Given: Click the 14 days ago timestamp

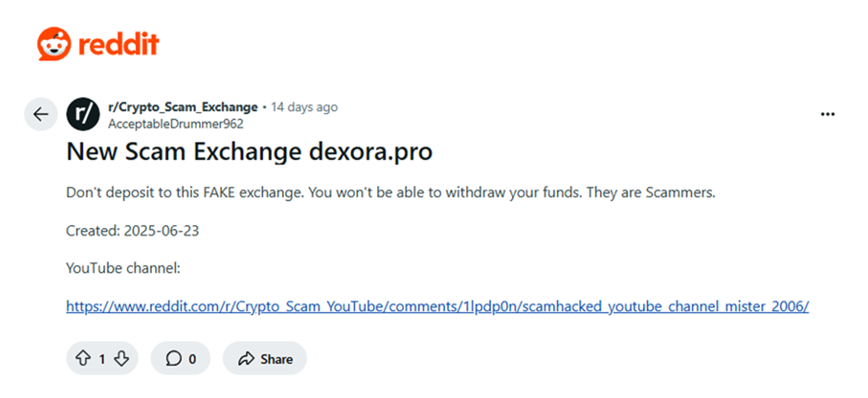Looking at the screenshot, I should [304, 106].
